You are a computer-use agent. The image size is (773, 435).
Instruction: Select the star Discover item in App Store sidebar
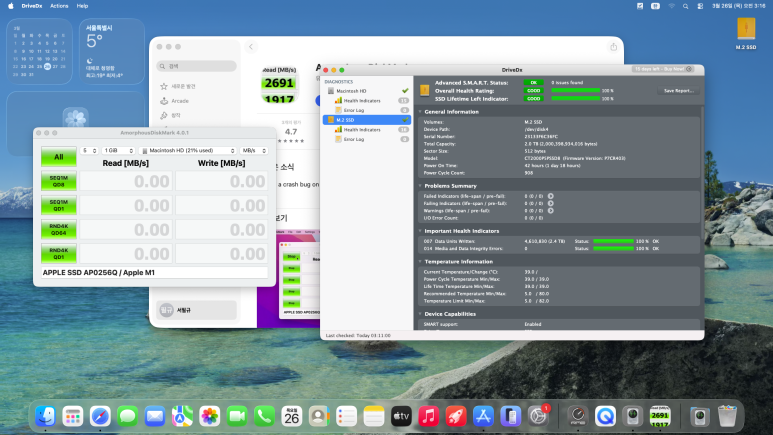pyautogui.click(x=178, y=86)
